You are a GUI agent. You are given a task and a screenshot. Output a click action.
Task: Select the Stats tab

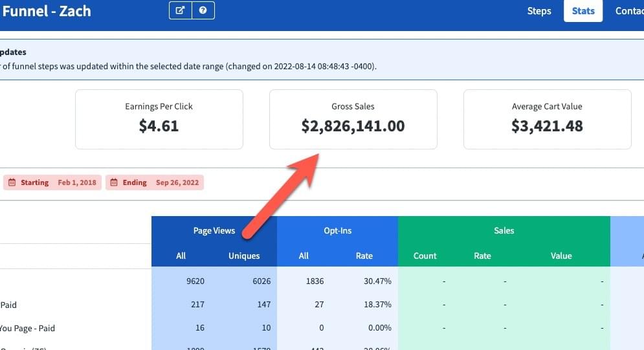point(583,11)
